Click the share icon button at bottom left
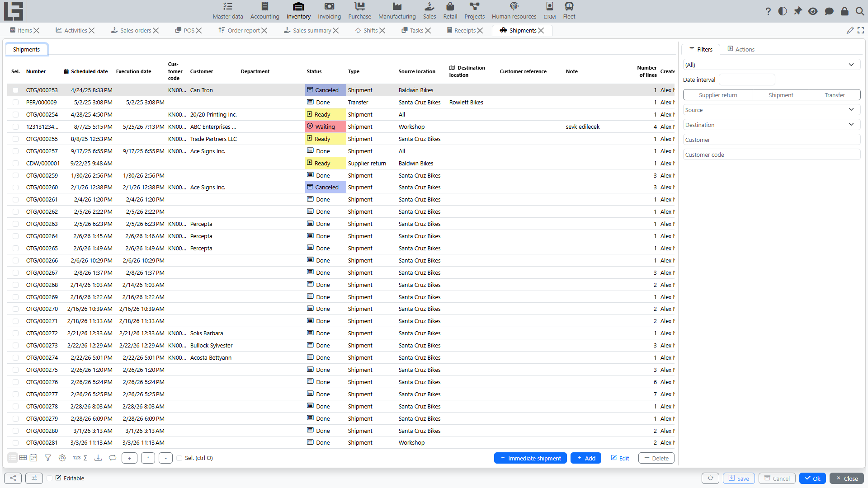The image size is (868, 488). pos(13,479)
